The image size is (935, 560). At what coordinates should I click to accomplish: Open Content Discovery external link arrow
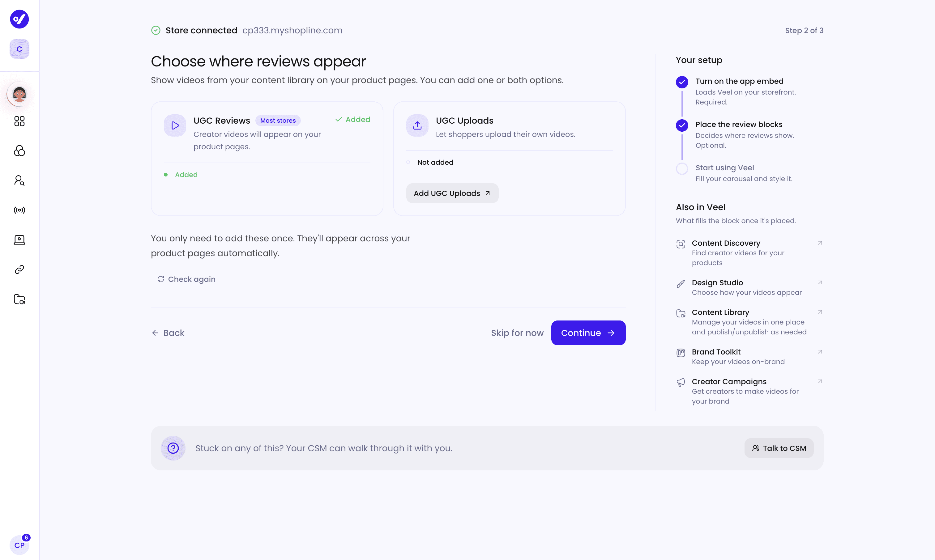pos(819,243)
